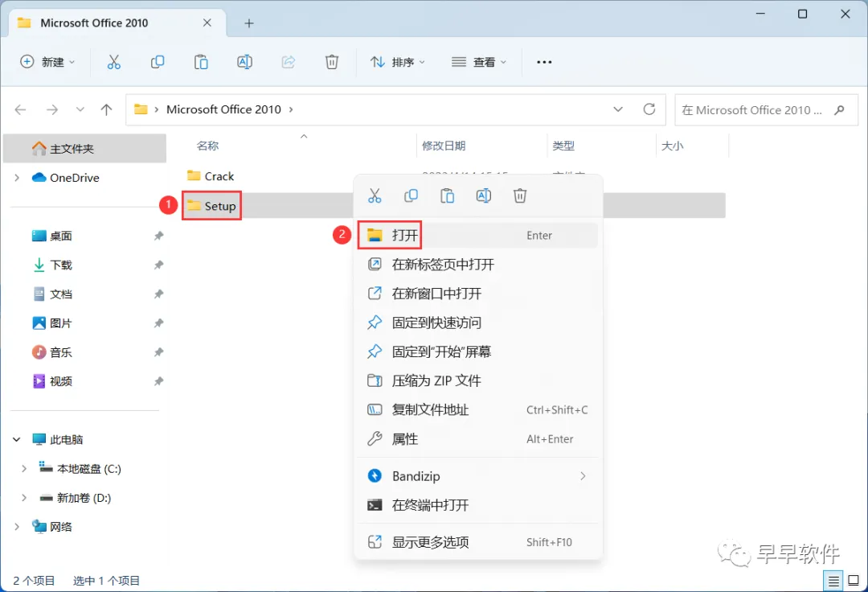Screen dimensions: 868x592
Task: Select 主文件夹 in the sidebar
Action: click(x=84, y=149)
